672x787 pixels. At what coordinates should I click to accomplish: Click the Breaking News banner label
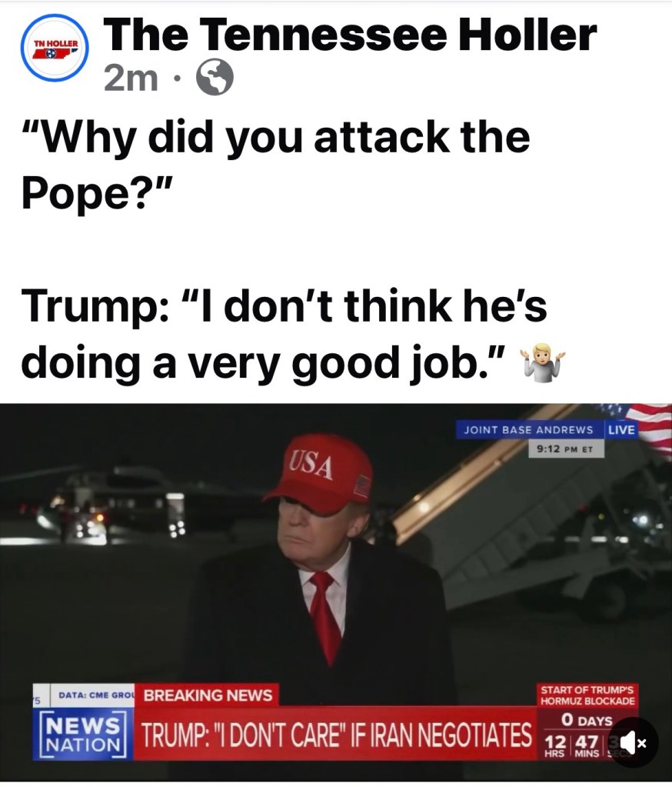click(208, 695)
